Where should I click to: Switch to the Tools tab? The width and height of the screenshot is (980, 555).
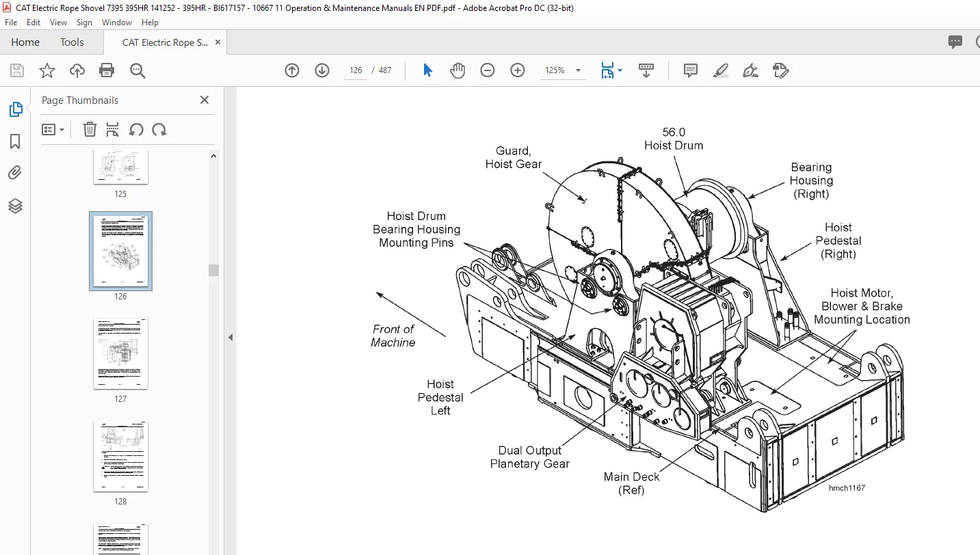point(72,42)
